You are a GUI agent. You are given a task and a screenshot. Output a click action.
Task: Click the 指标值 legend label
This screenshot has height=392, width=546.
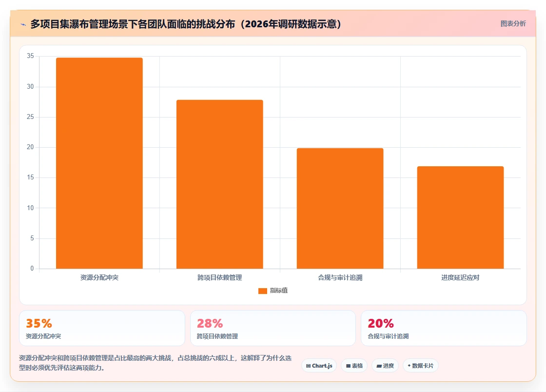pyautogui.click(x=278, y=291)
